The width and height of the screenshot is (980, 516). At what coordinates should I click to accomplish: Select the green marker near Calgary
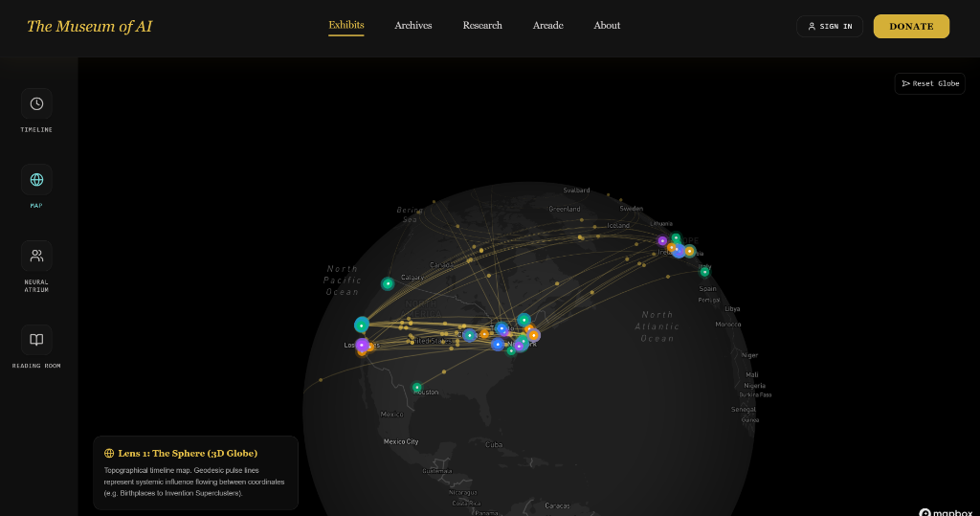[388, 284]
